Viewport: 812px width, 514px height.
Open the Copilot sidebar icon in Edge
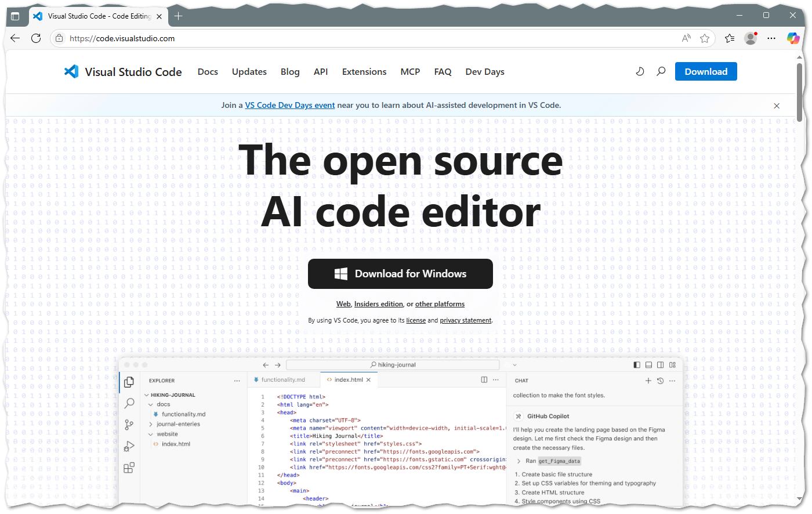793,38
